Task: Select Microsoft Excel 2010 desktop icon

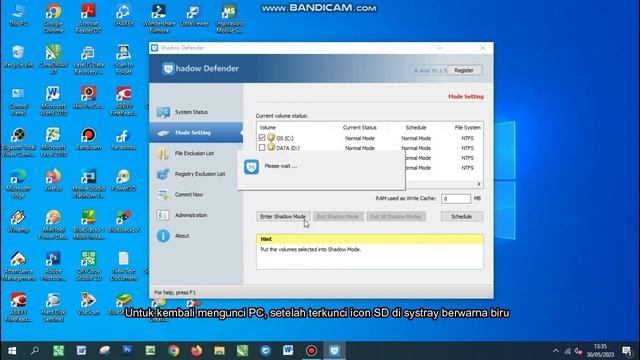Action: (53, 142)
